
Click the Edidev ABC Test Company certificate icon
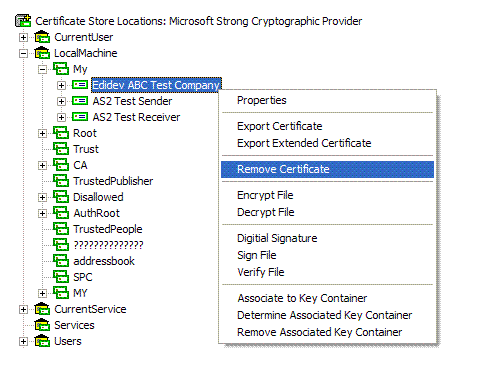point(80,85)
